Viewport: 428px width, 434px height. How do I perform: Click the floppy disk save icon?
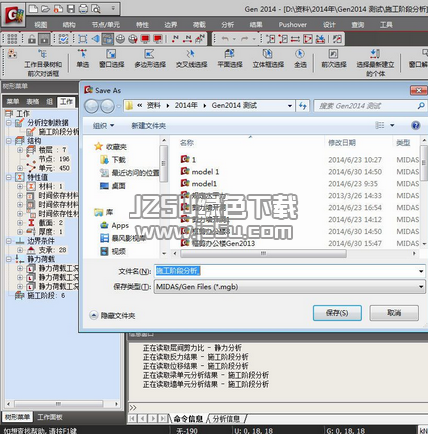(71, 9)
